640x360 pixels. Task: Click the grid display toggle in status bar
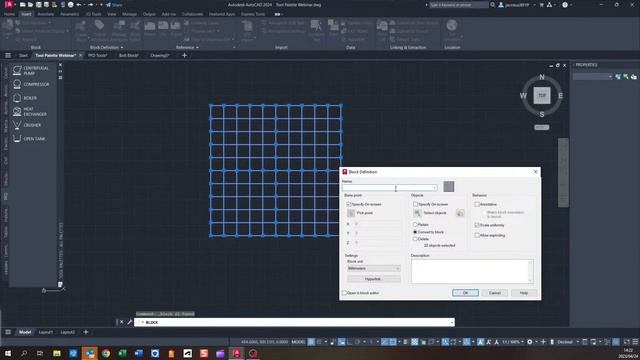311,342
